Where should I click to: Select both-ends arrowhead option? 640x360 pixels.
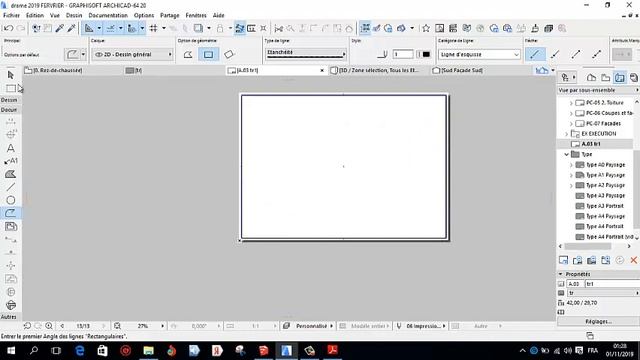click(596, 54)
